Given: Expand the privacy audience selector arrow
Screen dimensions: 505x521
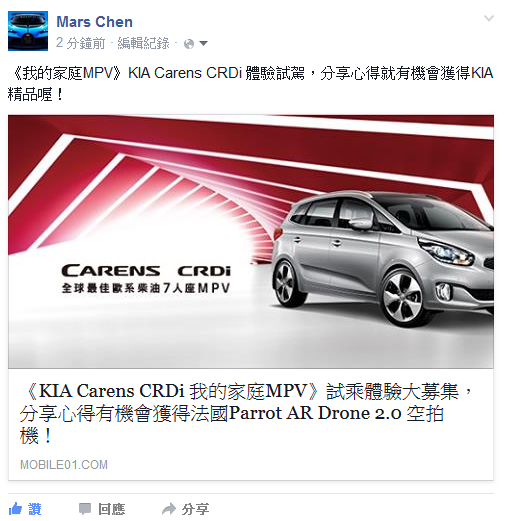Looking at the screenshot, I should pyautogui.click(x=203, y=43).
